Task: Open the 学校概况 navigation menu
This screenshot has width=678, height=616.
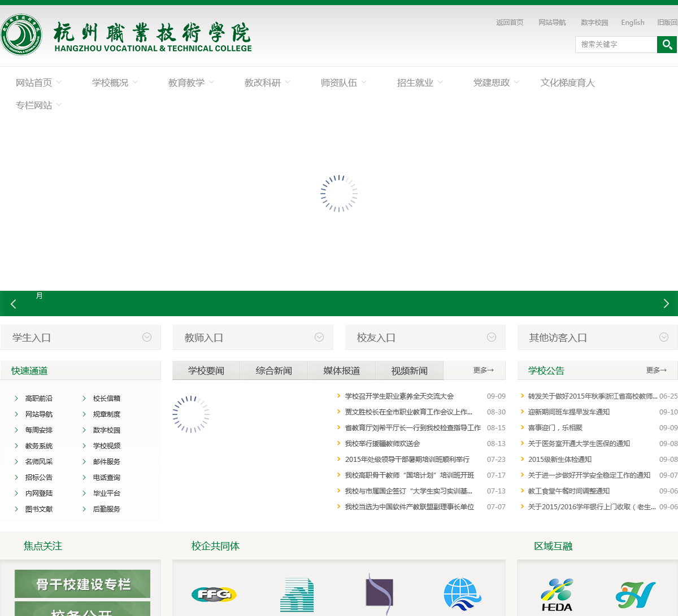Action: (x=114, y=83)
